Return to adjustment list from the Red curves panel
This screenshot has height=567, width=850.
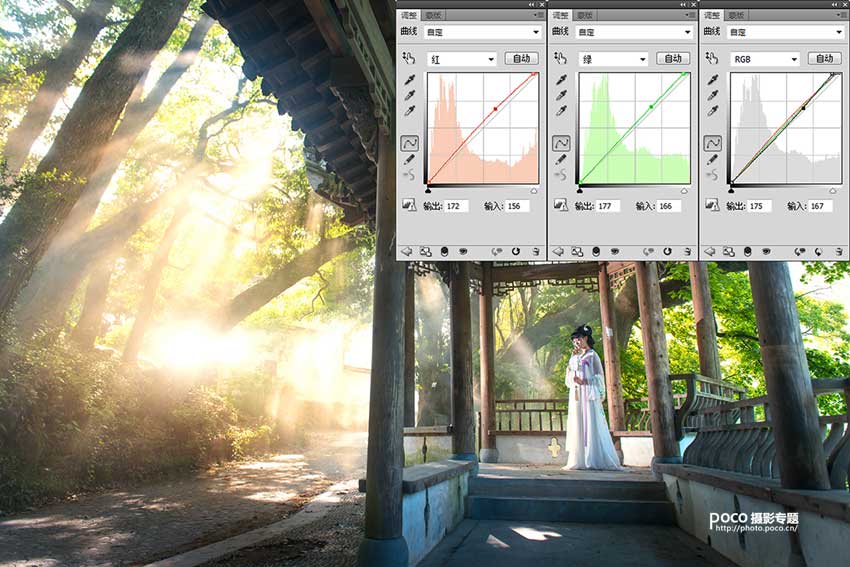click(x=406, y=252)
